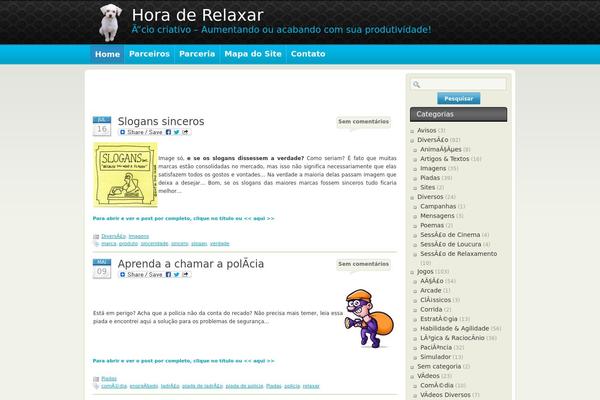Click share arrow icon on polícia post
The height and width of the screenshot is (400, 600).
tap(186, 274)
